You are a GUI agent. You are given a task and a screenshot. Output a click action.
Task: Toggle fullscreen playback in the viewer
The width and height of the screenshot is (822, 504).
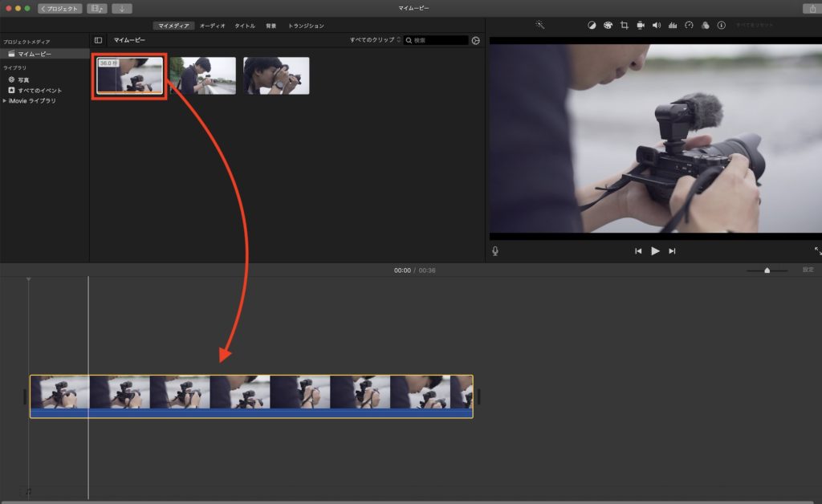point(817,251)
